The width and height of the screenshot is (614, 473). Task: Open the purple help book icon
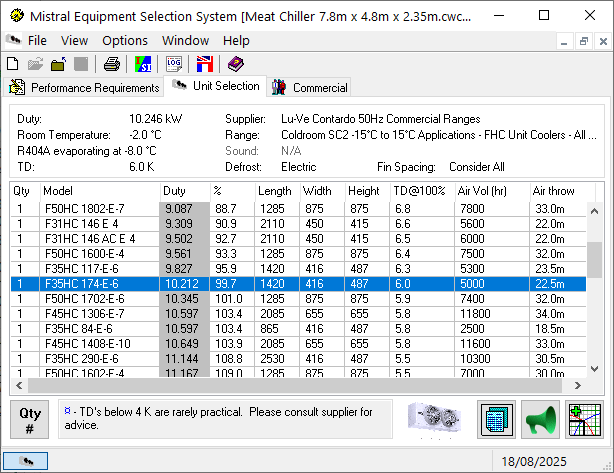tap(235, 64)
